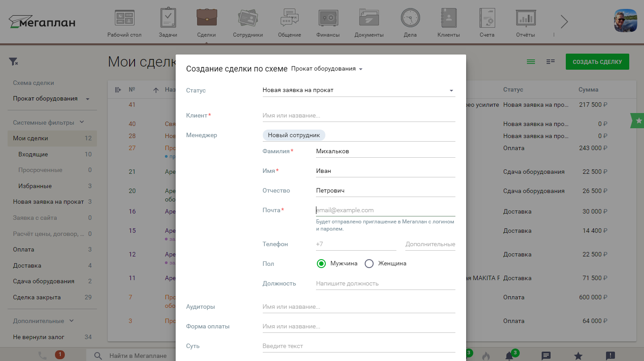Viewport: 644px width, 361px height.
Task: Filter by Сделка закрыта
Action: click(52, 298)
